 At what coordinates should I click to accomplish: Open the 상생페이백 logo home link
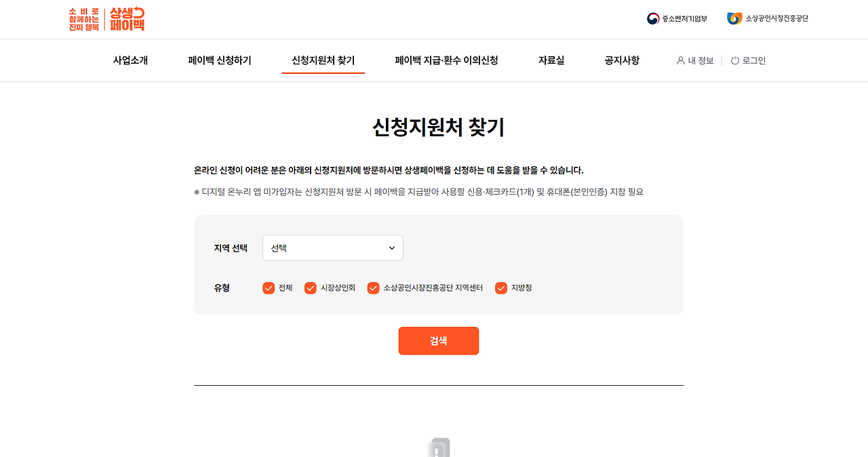pos(106,19)
